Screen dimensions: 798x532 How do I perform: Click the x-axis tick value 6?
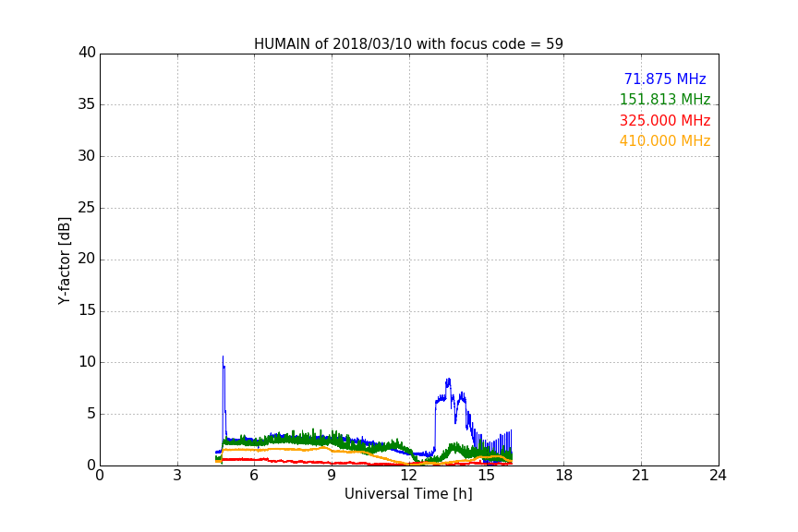[254, 476]
